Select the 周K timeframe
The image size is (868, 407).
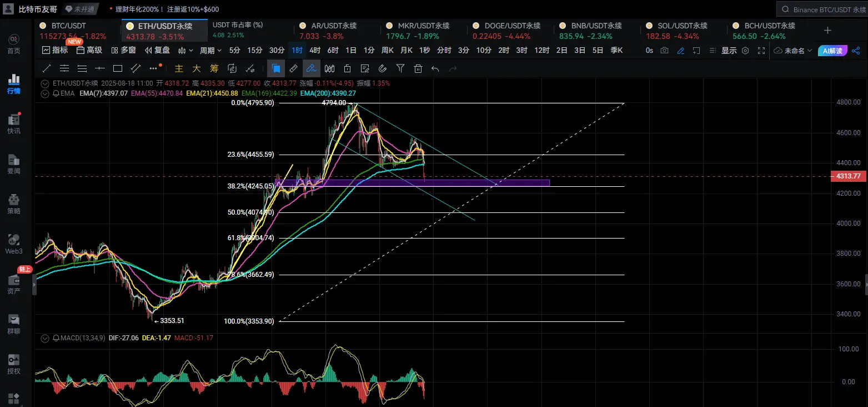387,50
